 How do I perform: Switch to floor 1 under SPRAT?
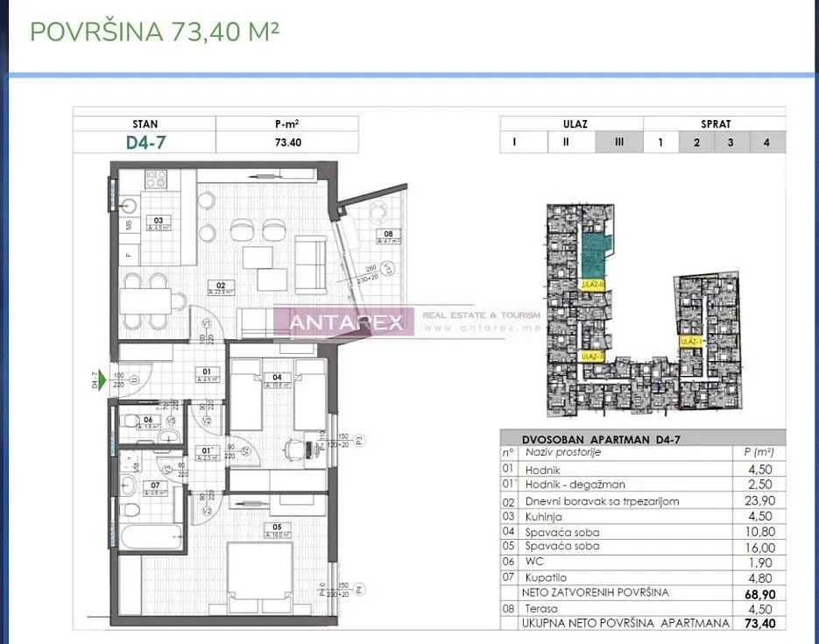pyautogui.click(x=660, y=142)
